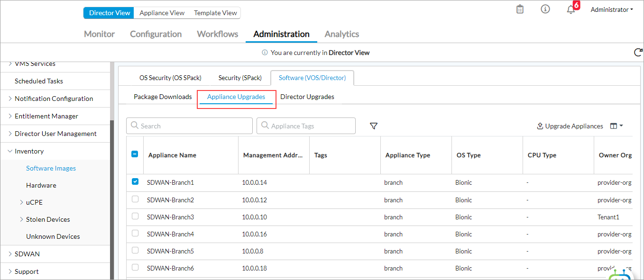Uncheck the SDWAN-Branch1 checkbox
Viewport: 644px width, 280px height.
pos(135,182)
